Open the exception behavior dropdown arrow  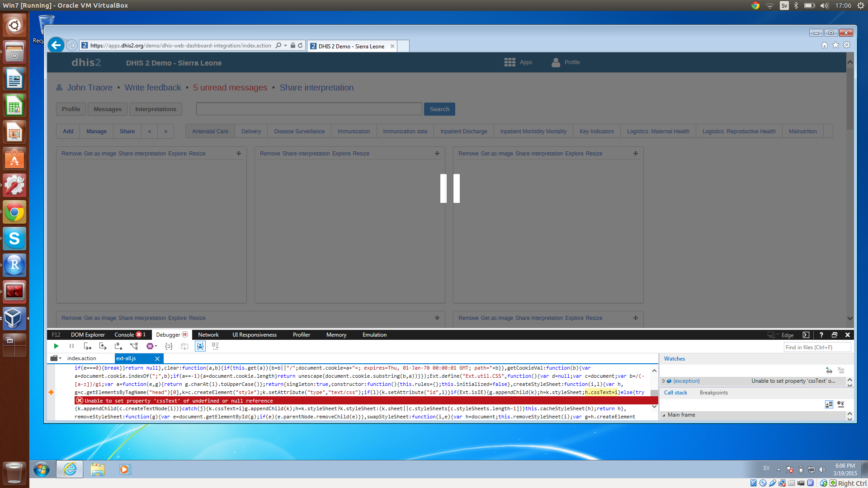(x=156, y=346)
